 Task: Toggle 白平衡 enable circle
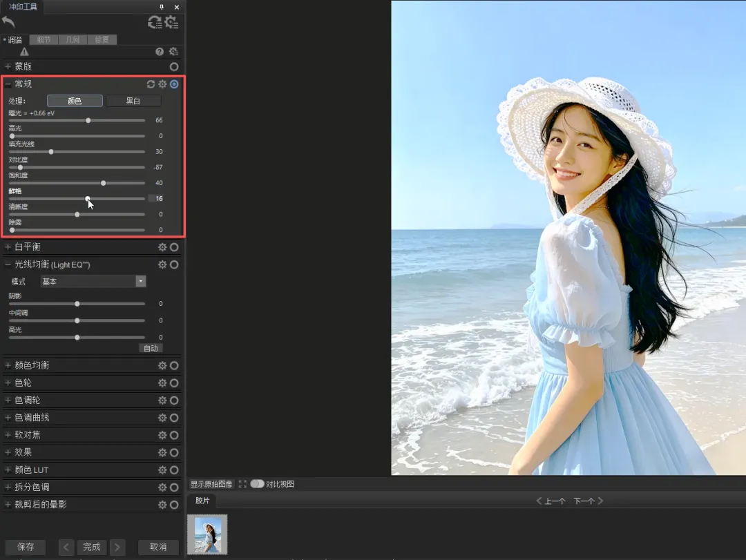(175, 247)
